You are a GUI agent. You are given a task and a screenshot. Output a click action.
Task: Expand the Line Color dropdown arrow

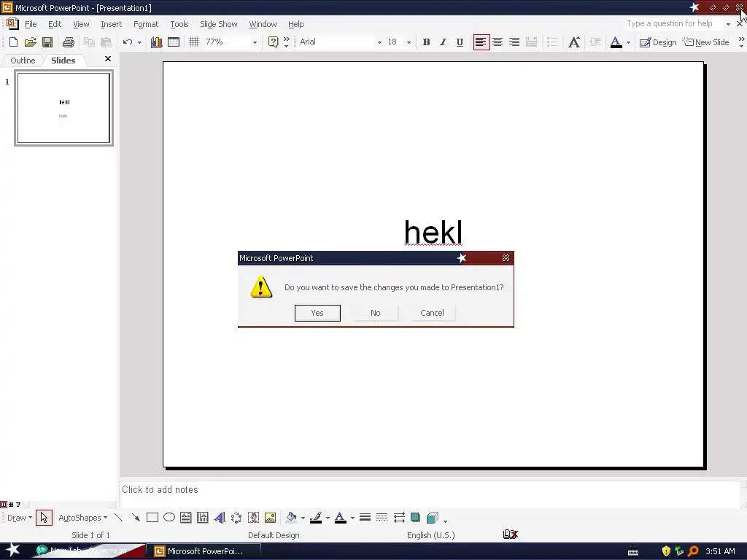[328, 518]
